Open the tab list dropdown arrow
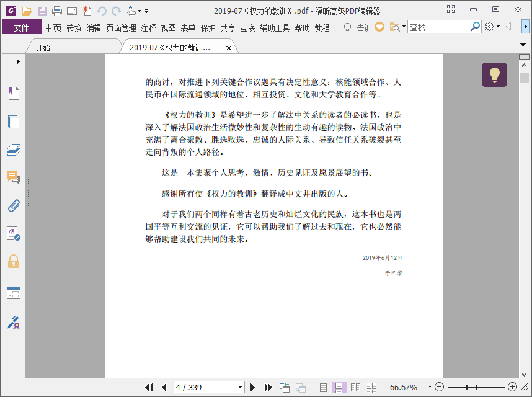532x397 pixels. 523,45
